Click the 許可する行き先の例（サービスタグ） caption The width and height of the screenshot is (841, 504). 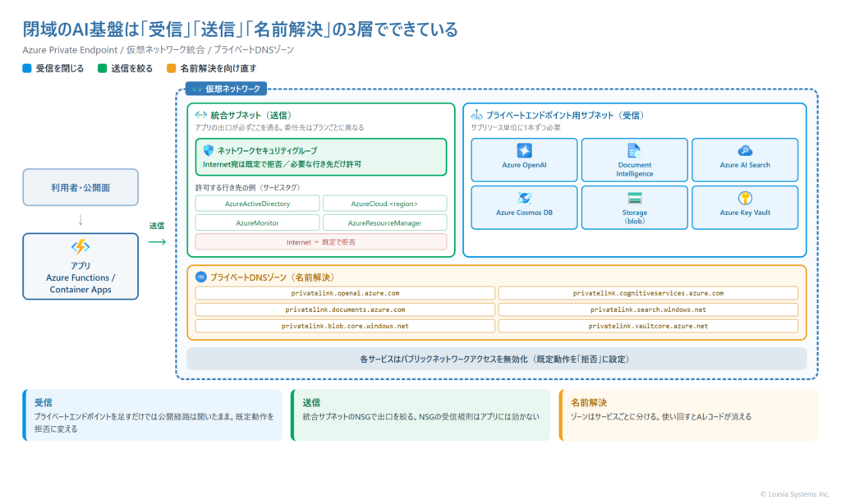coord(250,188)
